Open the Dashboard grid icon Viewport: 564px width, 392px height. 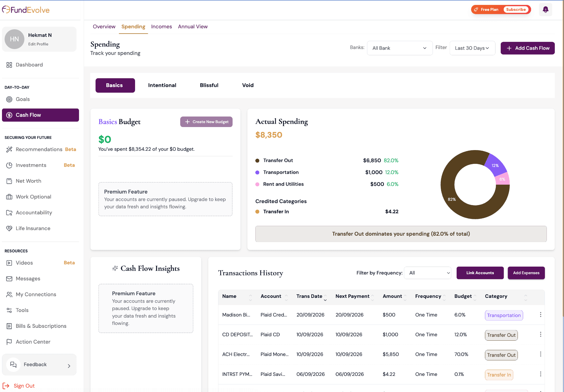tap(9, 65)
